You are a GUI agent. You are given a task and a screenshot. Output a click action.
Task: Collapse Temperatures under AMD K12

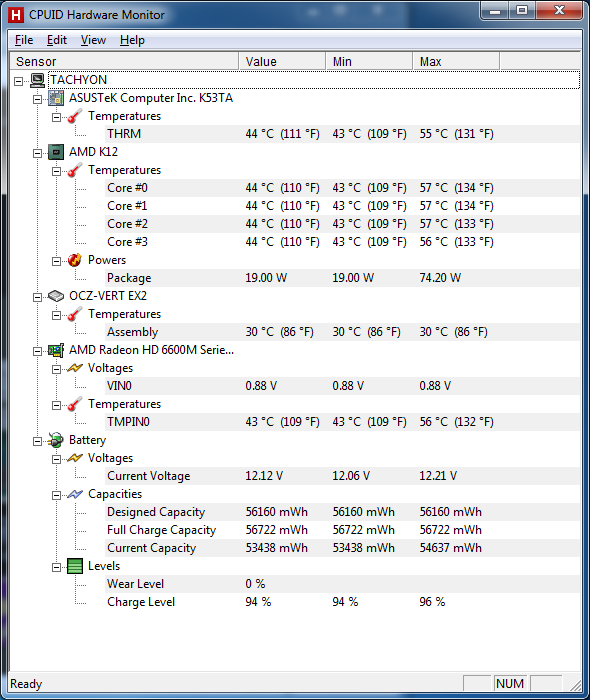coord(56,171)
